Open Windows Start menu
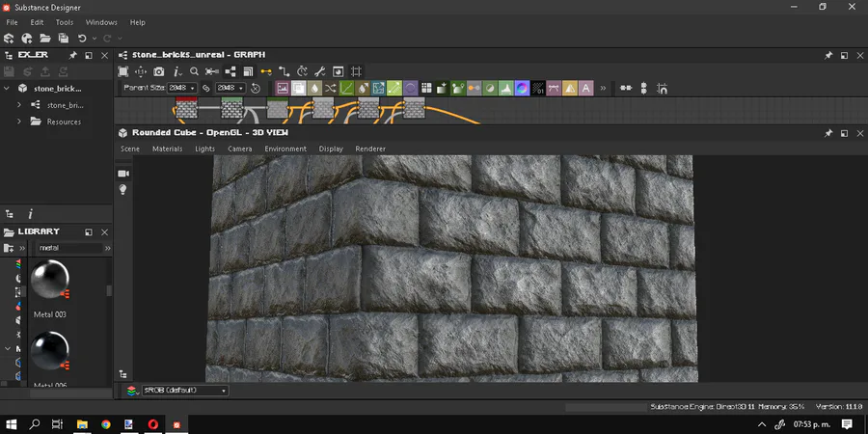The height and width of the screenshot is (434, 868). point(11,424)
